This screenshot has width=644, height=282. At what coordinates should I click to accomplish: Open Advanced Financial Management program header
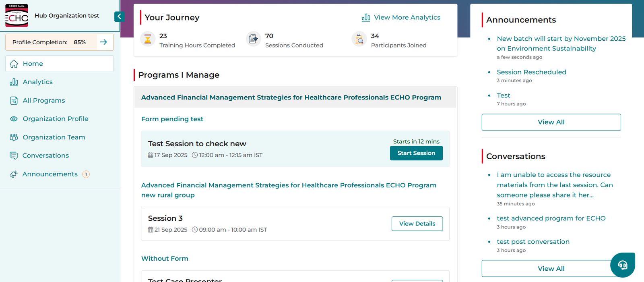[x=291, y=97]
